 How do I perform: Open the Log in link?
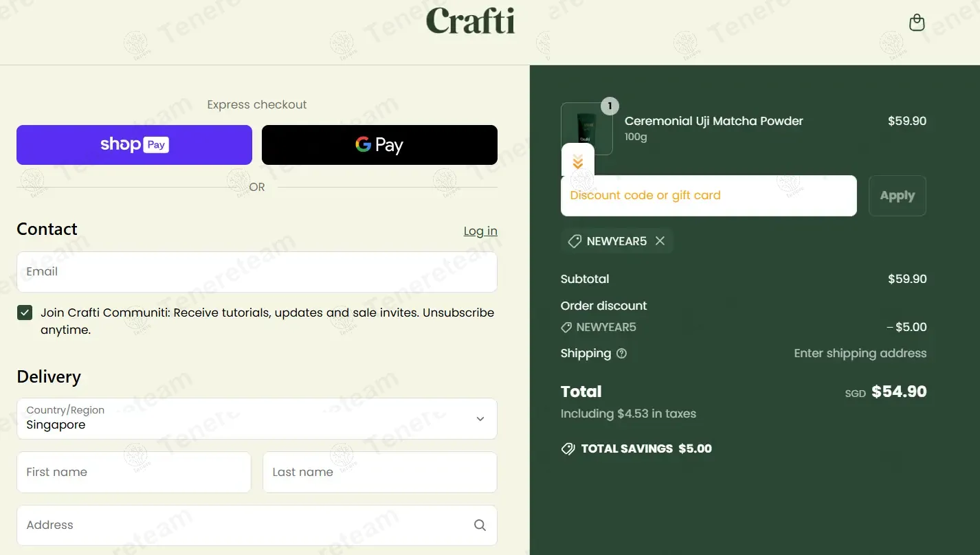(x=480, y=231)
